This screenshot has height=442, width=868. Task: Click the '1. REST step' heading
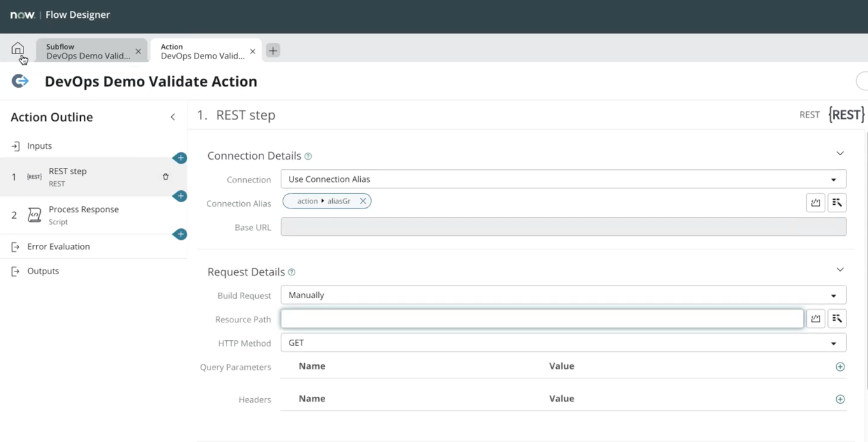pos(236,115)
